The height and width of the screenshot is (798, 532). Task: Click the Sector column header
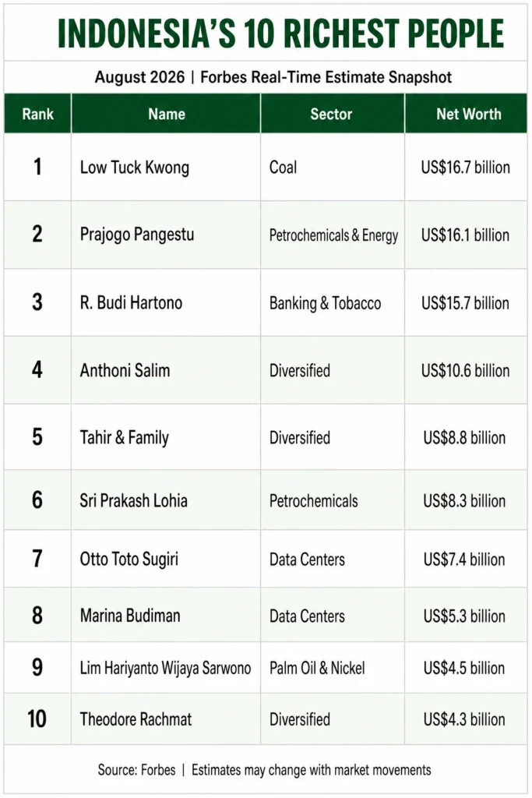point(331,114)
